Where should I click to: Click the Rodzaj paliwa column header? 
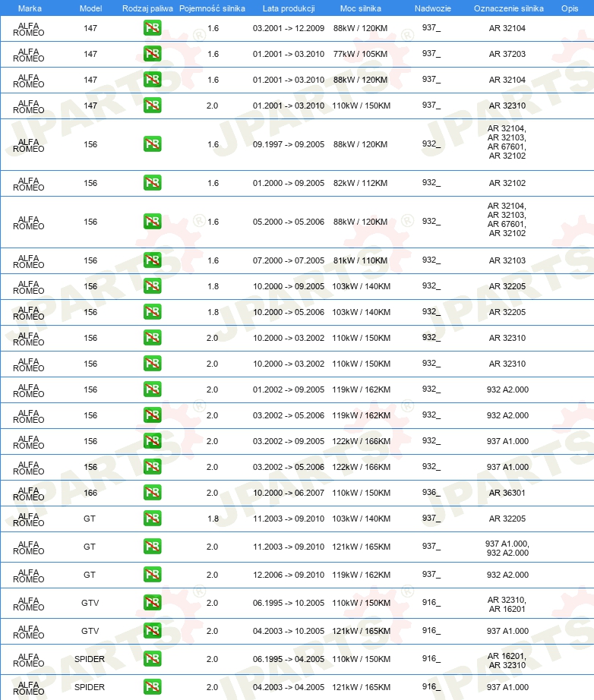[147, 8]
